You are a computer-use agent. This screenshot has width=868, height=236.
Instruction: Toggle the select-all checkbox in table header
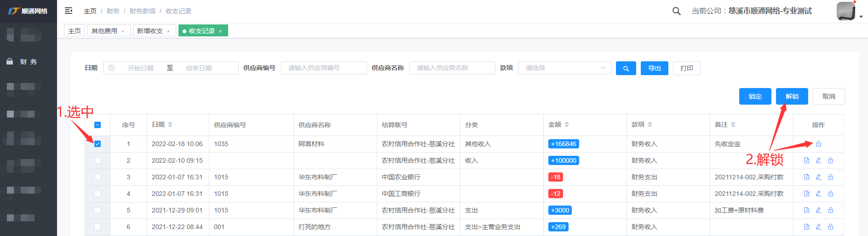coord(98,125)
